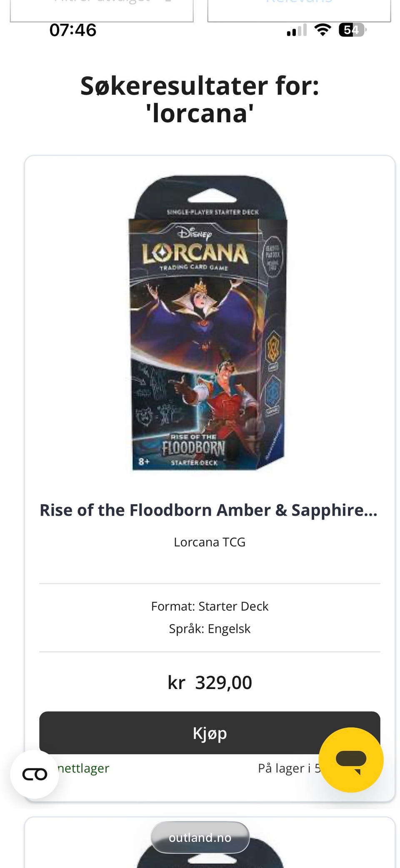400x868 pixels.
Task: Select the Lorcana TCG category text
Action: coord(209,542)
